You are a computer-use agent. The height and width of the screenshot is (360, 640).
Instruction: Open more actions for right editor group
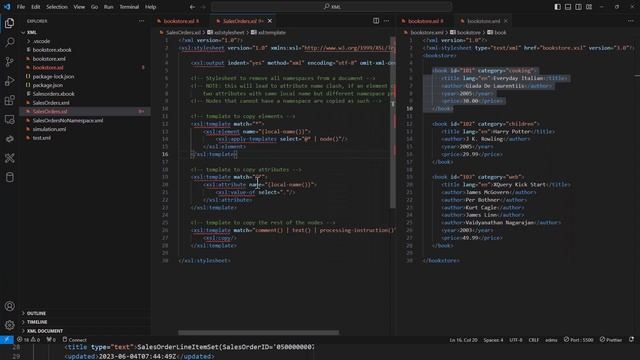click(631, 21)
